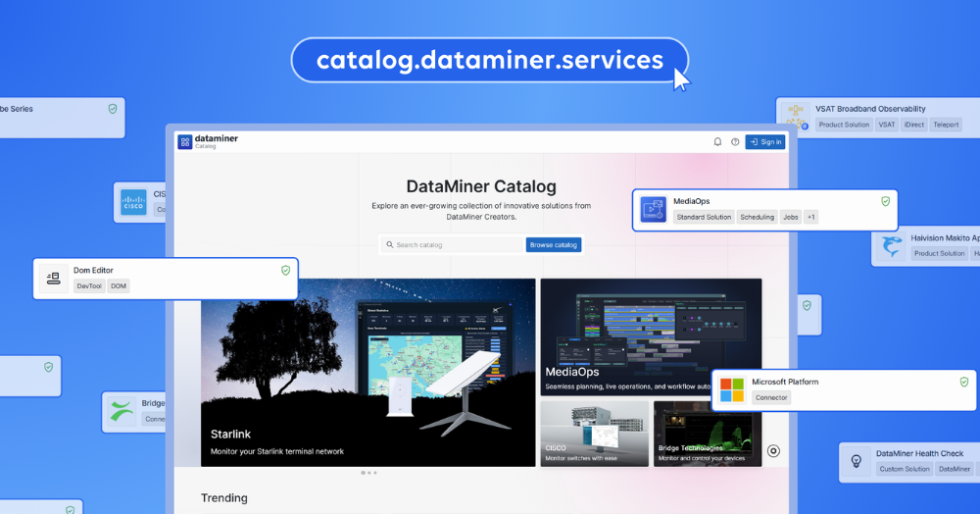Select the Connector tag on Microsoft Platform

pos(771,397)
